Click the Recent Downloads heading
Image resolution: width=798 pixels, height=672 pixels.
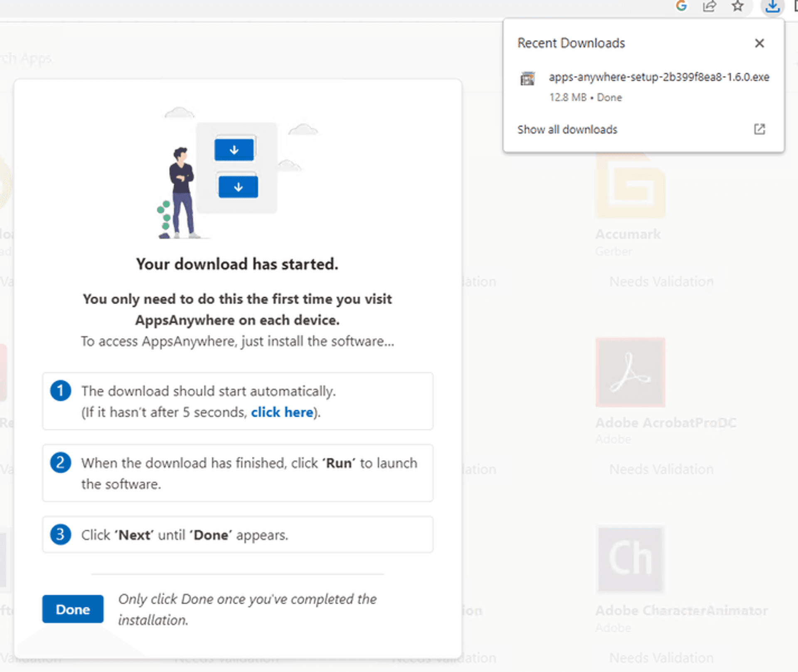coord(571,43)
